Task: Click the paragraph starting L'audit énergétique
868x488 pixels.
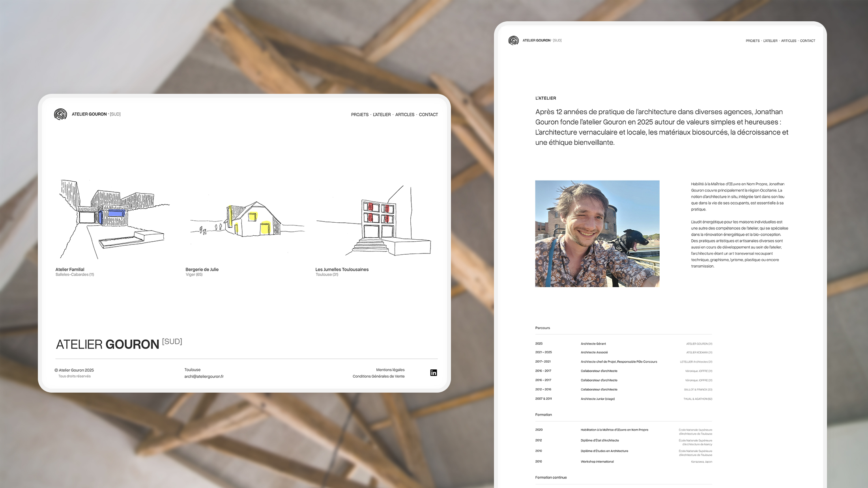Action: [x=739, y=244]
